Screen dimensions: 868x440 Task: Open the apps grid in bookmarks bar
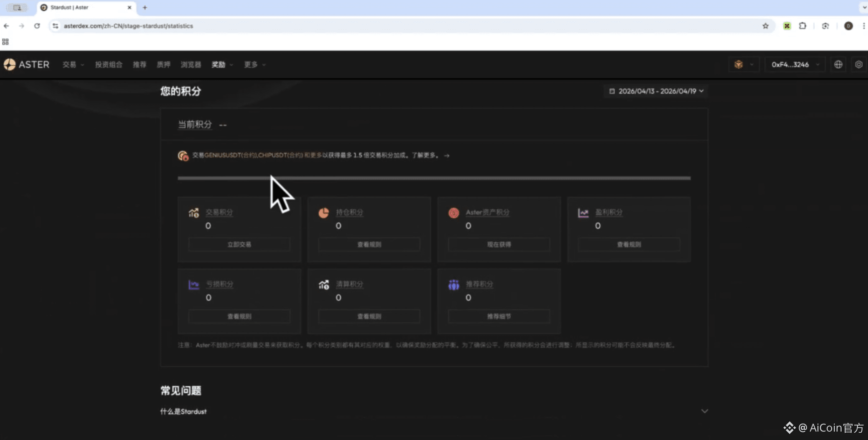(5, 42)
